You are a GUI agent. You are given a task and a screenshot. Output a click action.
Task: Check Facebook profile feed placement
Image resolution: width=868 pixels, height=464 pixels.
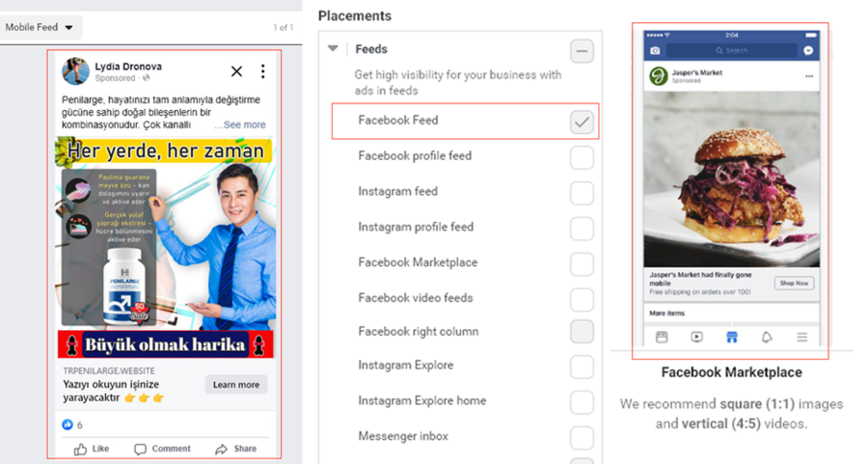click(x=582, y=157)
